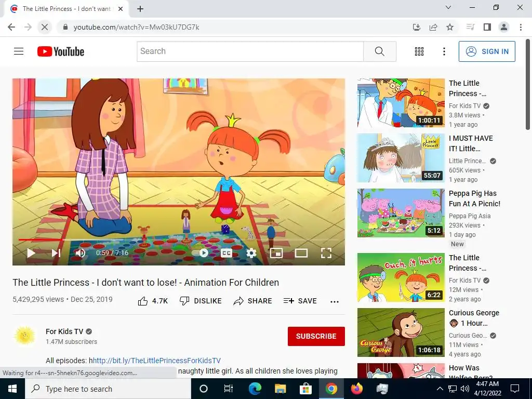Open Chrome's three-dot menu
The width and height of the screenshot is (532, 399).
click(x=521, y=27)
